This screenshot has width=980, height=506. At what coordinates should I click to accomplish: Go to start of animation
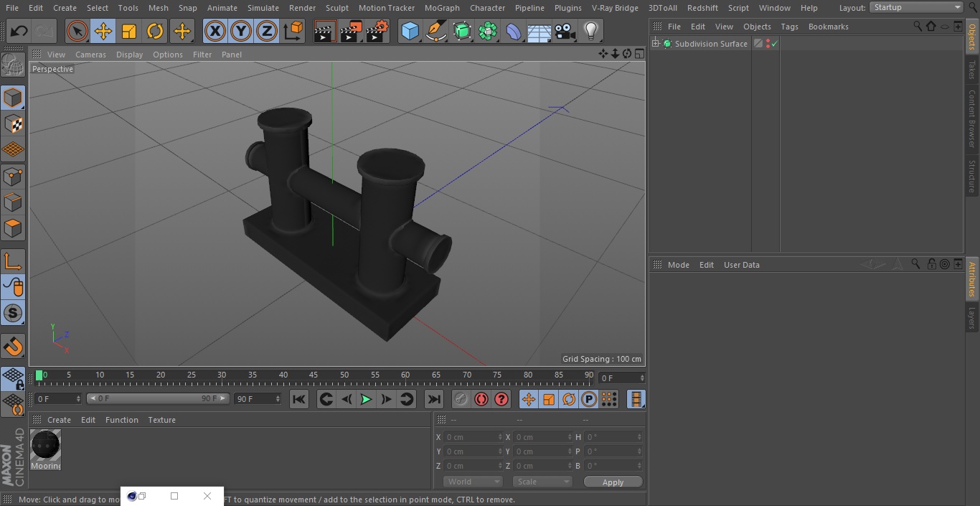299,399
